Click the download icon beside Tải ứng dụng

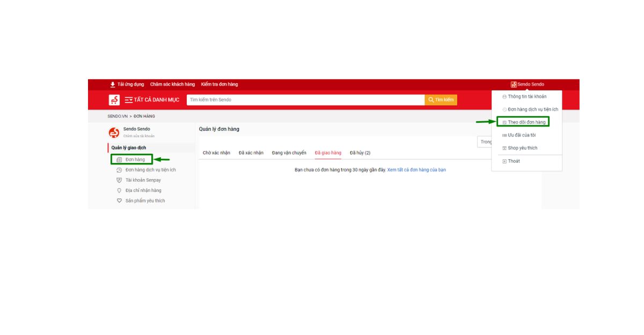(113, 84)
